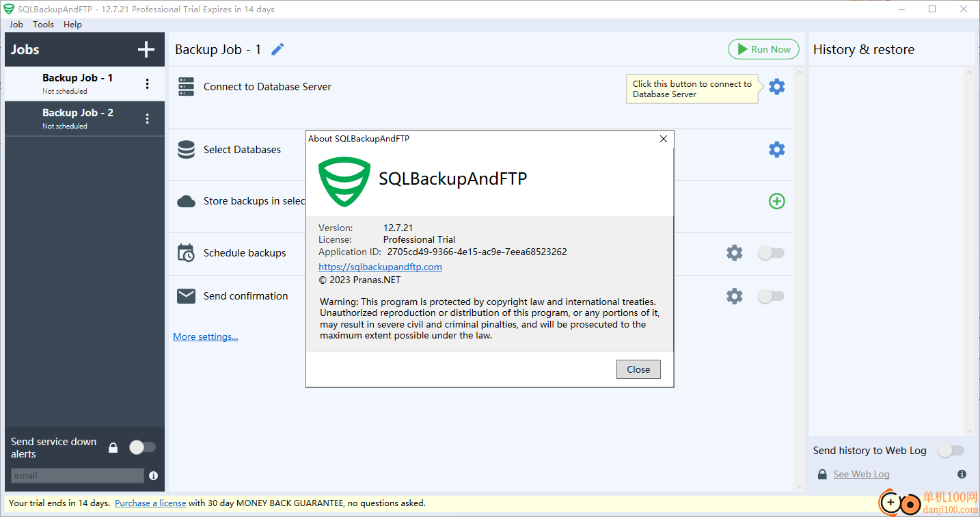Click the Send confirmation envelope icon
980x517 pixels.
[186, 296]
